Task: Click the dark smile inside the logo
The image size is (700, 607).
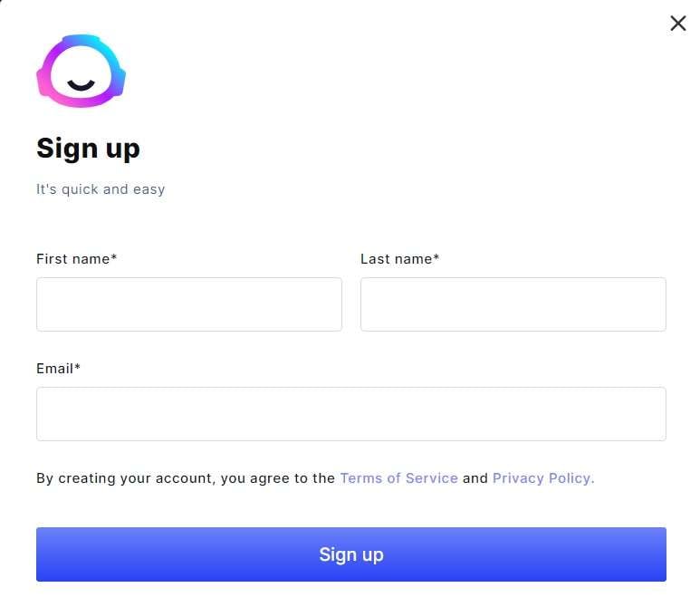Action: coord(81,85)
